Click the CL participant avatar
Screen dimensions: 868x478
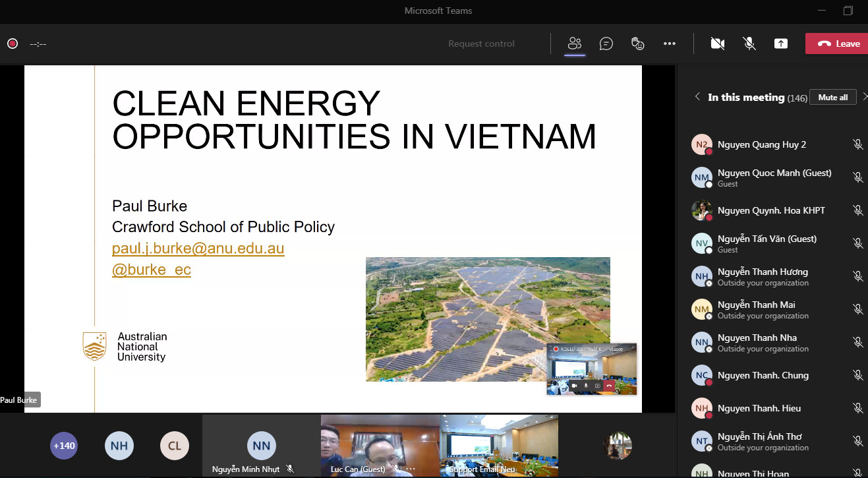[x=174, y=446]
